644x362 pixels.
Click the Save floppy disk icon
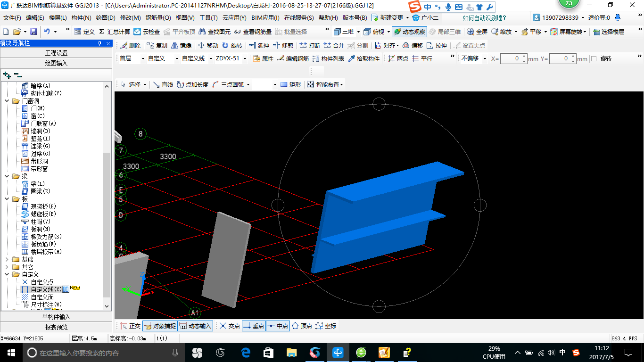pyautogui.click(x=33, y=32)
